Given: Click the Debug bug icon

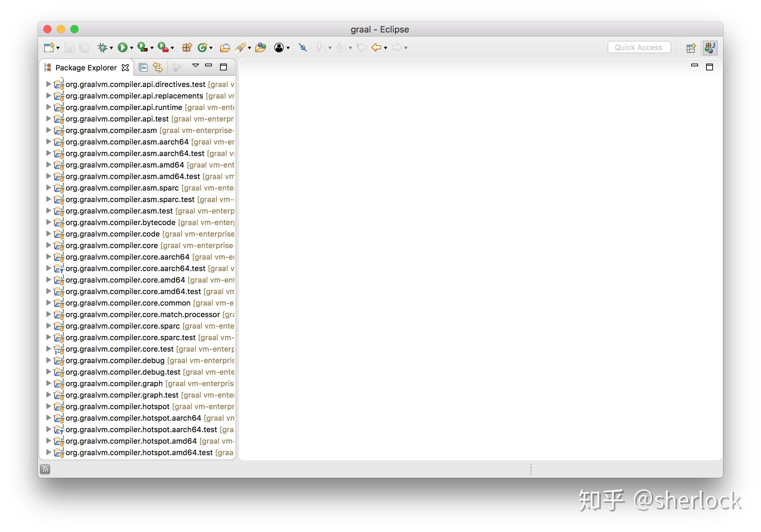Looking at the screenshot, I should 102,47.
